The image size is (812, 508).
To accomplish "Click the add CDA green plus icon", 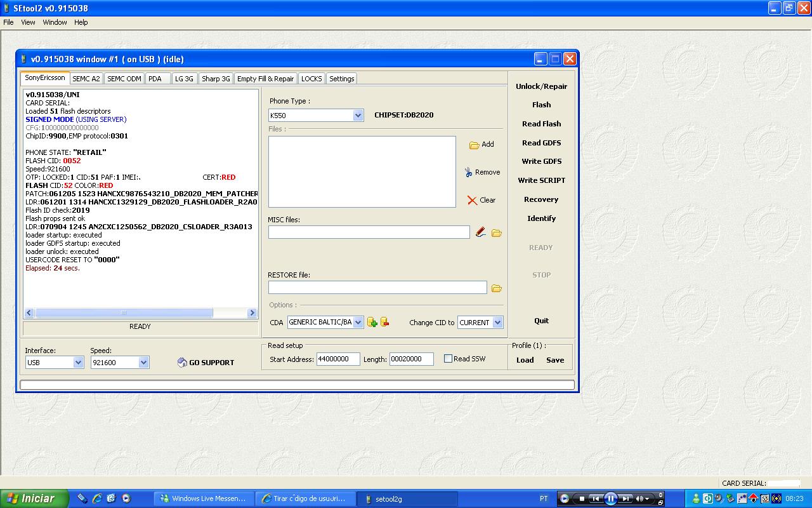I will (x=372, y=322).
